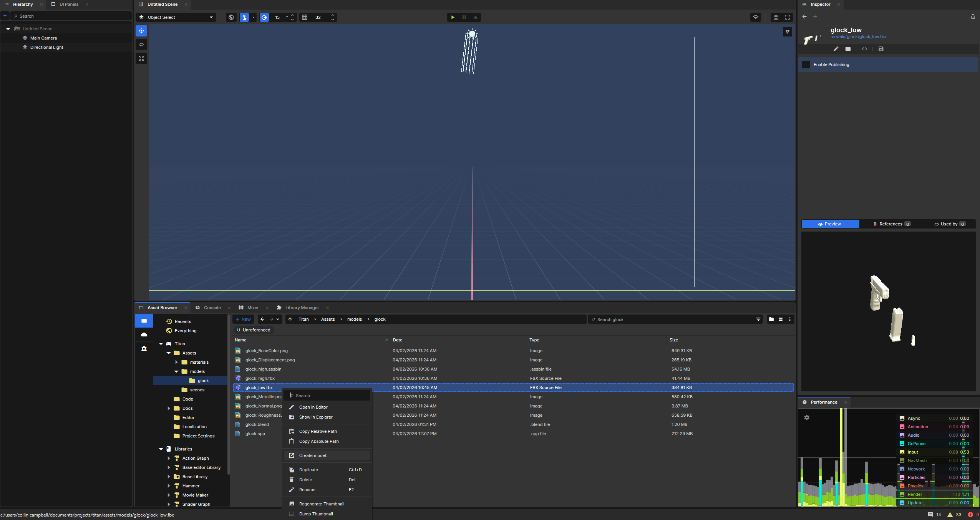Click the frame selection/fullscreen icon below rotate tool
Viewport: 980px width, 520px height.
coord(141,58)
